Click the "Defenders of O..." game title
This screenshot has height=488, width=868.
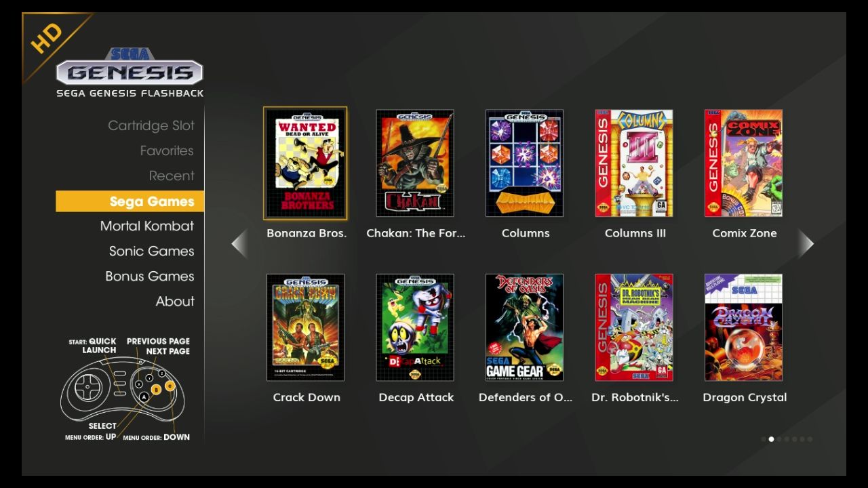(526, 397)
